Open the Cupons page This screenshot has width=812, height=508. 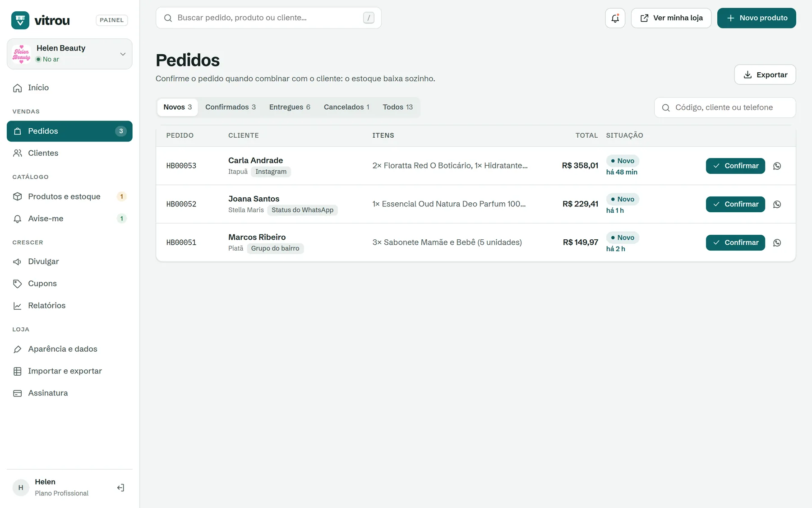coord(69,284)
